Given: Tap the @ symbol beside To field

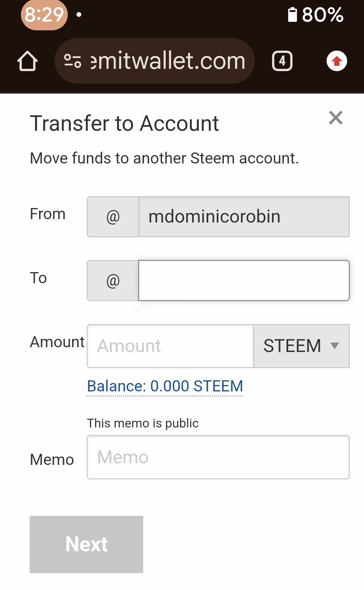Looking at the screenshot, I should pos(113,281).
